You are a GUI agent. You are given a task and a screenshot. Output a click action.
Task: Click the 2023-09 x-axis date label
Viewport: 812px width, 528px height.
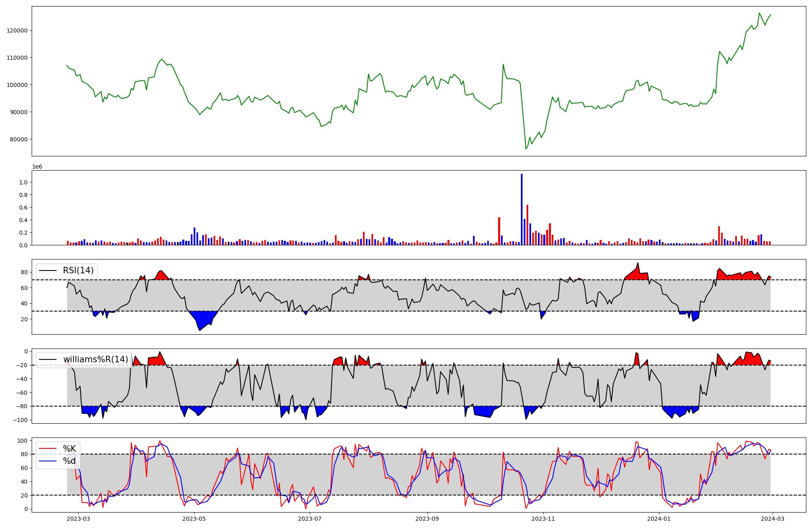pyautogui.click(x=428, y=519)
